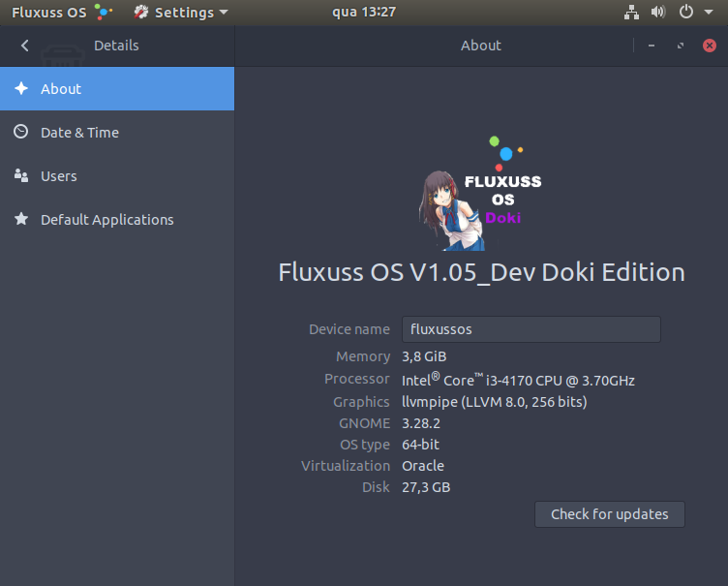
Task: Open the Date & Time panel
Action: [x=117, y=133]
